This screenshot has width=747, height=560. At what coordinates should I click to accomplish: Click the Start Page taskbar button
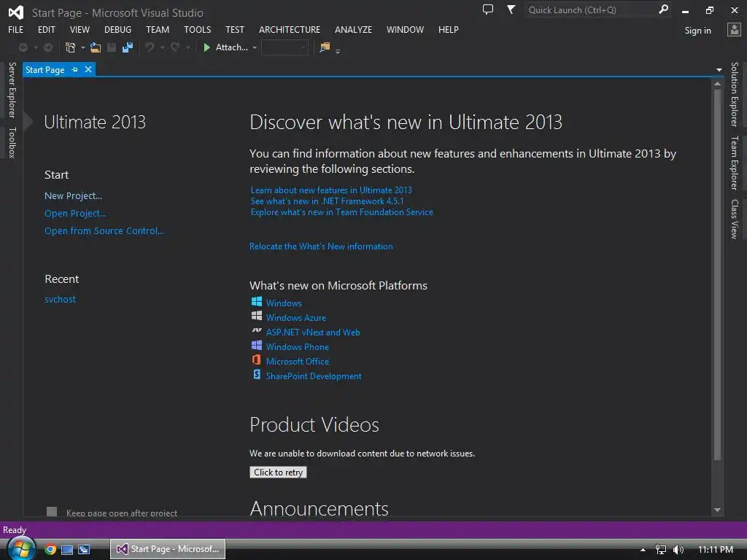coord(168,549)
